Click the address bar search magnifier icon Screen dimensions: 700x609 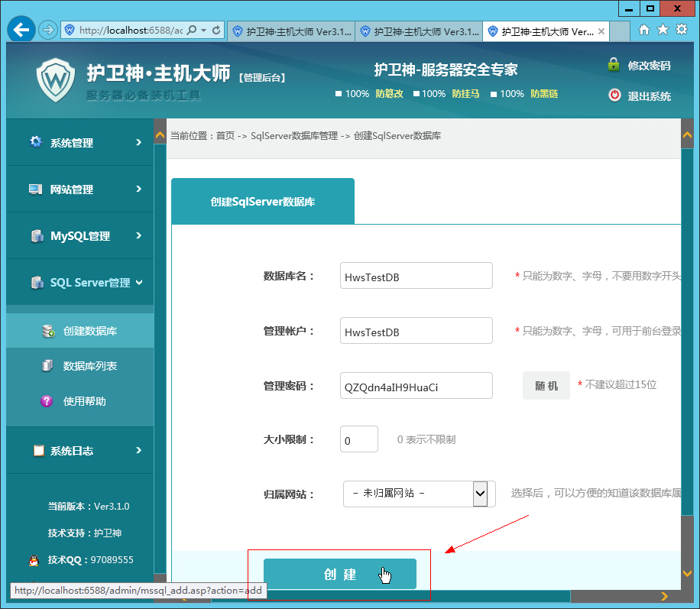[192, 30]
